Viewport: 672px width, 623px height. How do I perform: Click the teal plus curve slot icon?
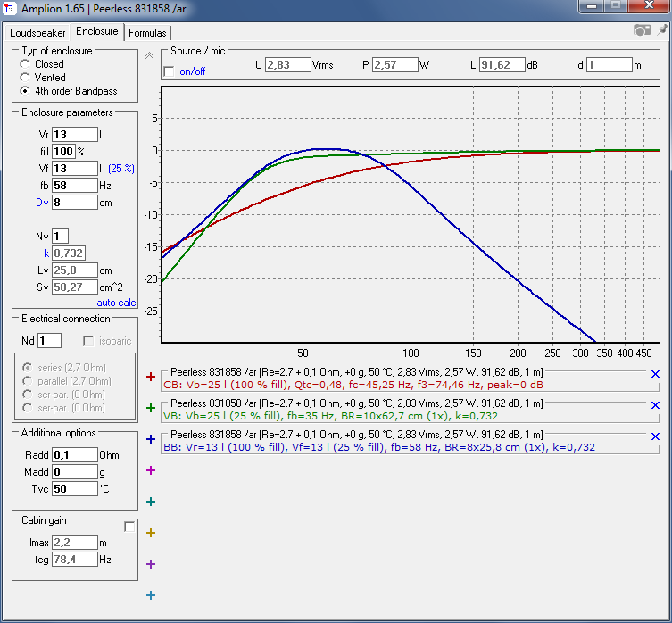coord(151,502)
